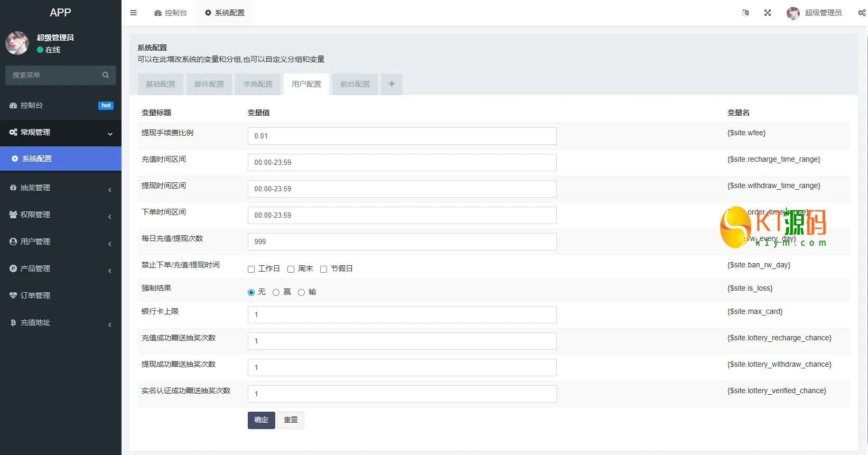Image resolution: width=868 pixels, height=455 pixels.
Task: Click the language switch icon in top bar
Action: click(745, 13)
